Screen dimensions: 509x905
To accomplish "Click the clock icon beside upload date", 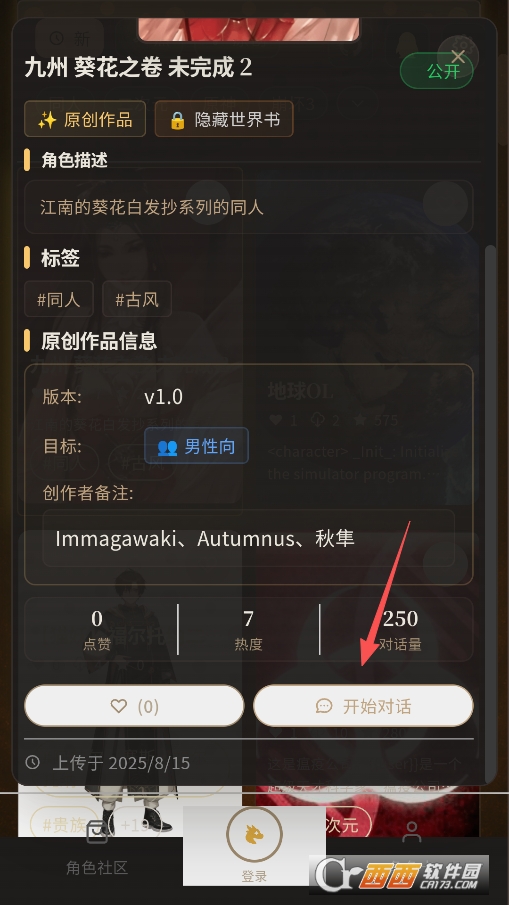I will coord(33,763).
